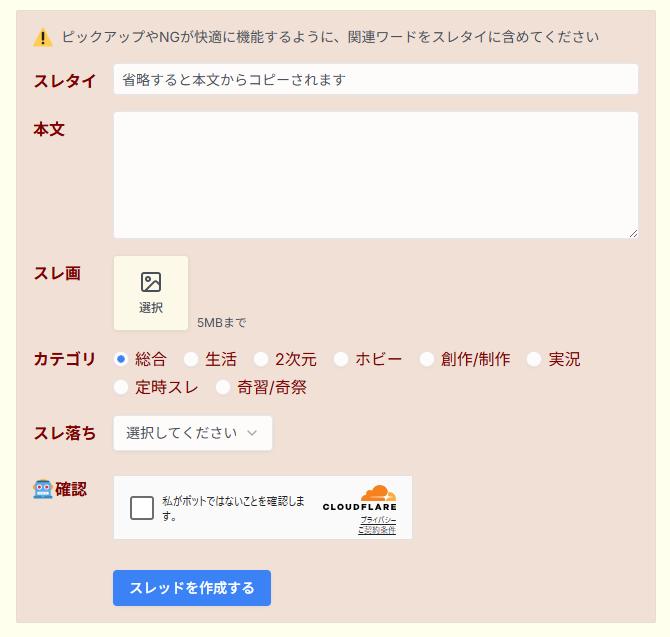Click the image picker icon for スレ画

pyautogui.click(x=151, y=283)
